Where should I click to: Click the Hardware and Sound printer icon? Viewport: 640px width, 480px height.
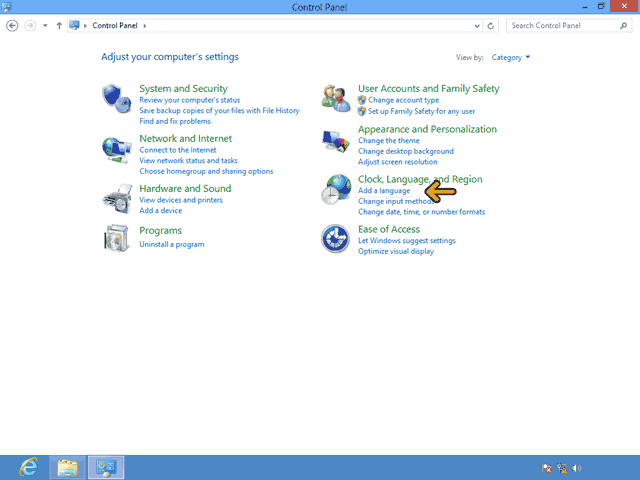[118, 199]
